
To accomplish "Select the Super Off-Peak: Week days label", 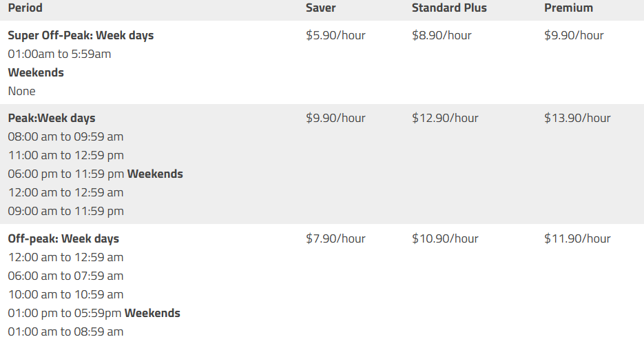I will (x=81, y=35).
